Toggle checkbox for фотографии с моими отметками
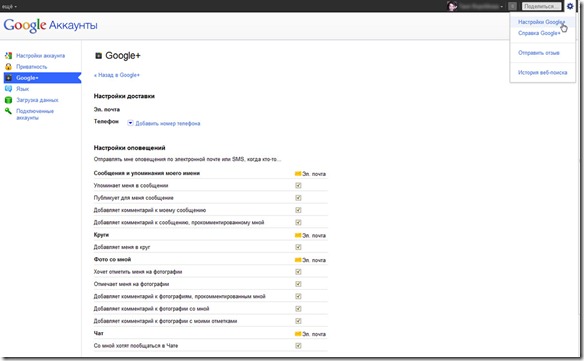The width and height of the screenshot is (584, 361). (298, 321)
